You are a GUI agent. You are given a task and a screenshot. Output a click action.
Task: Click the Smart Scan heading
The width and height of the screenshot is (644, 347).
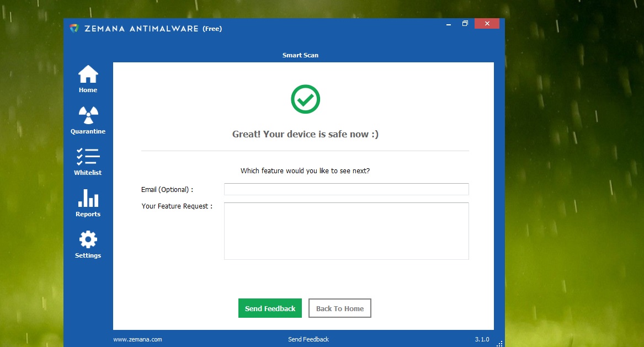[300, 55]
